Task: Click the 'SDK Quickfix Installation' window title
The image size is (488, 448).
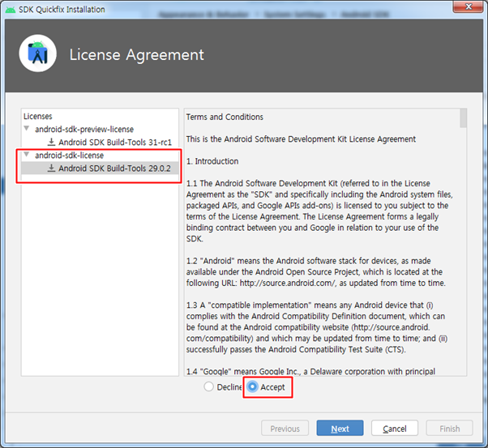Action: (x=62, y=10)
